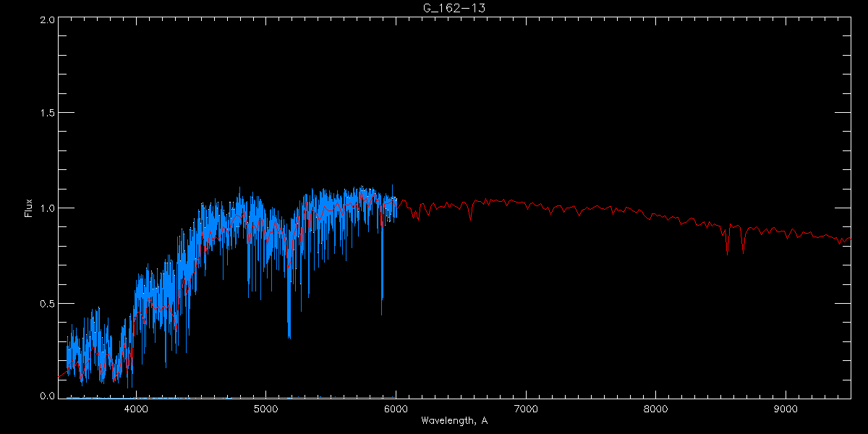This screenshot has height=434, width=868.
Task: Click the 0.5 flux axis tick label
Action: pos(47,303)
